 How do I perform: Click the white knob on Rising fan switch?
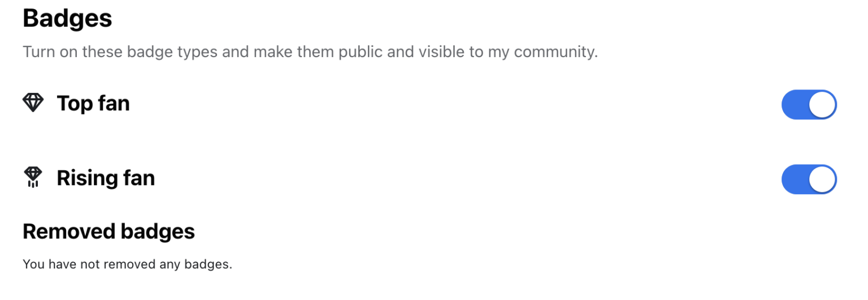click(822, 179)
